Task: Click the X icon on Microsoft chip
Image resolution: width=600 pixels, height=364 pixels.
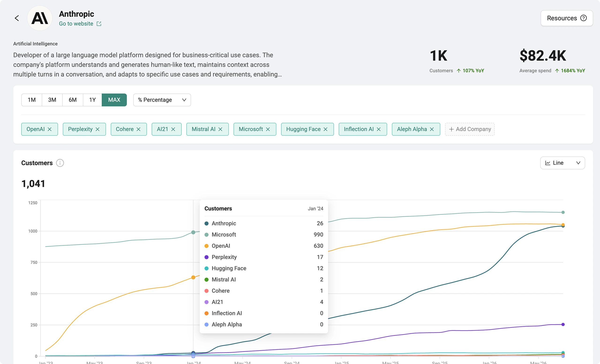Action: (x=268, y=129)
